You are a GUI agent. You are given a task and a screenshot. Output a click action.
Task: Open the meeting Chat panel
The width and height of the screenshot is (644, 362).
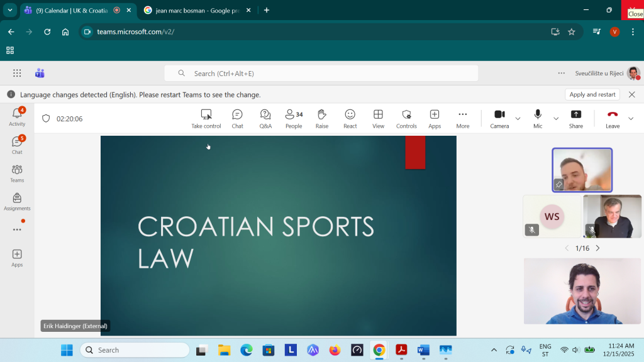click(x=237, y=118)
